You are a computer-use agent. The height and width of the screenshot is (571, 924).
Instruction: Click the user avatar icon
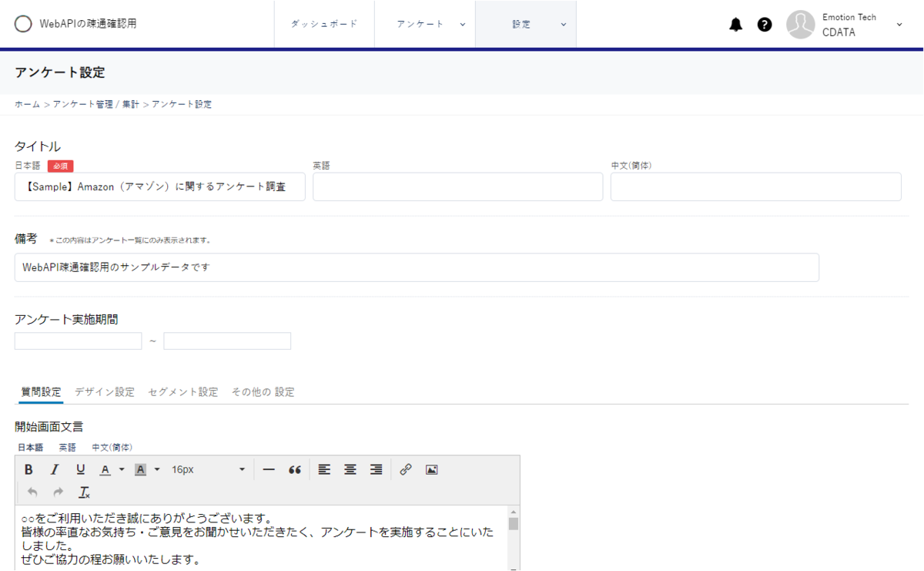click(x=801, y=25)
